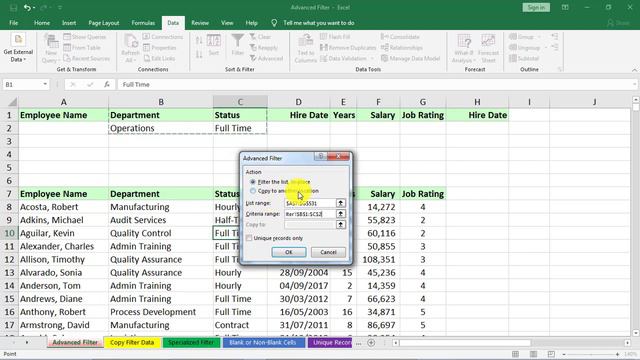
Task: Switch to the Review ribbon tab
Action: tap(200, 23)
